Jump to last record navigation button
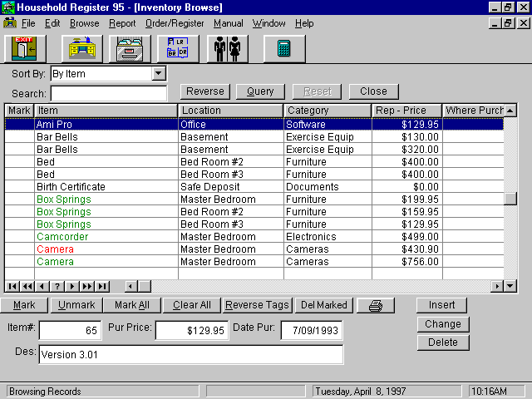Viewport: 532px width, 399px height. 101,286
